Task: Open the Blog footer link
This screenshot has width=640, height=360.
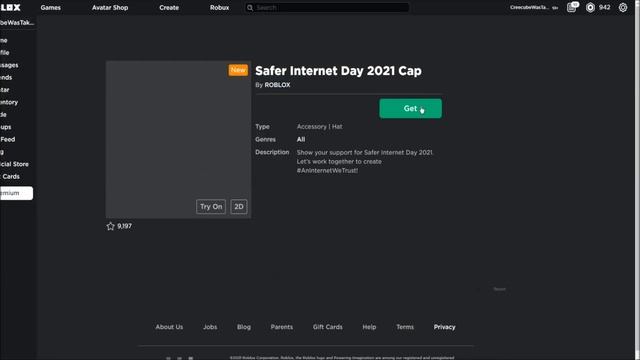Action: [x=244, y=327]
